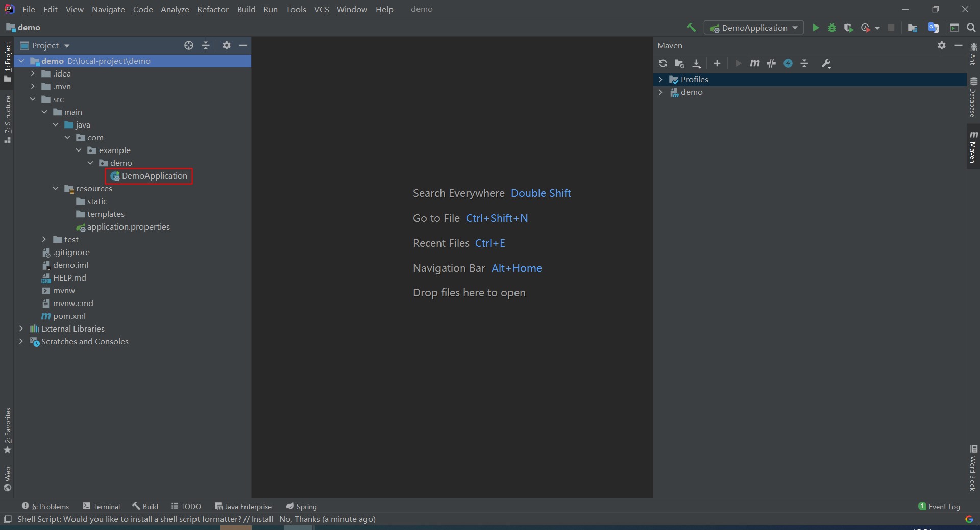Expand External Libraries node
This screenshot has height=530, width=980.
pyautogui.click(x=21, y=329)
